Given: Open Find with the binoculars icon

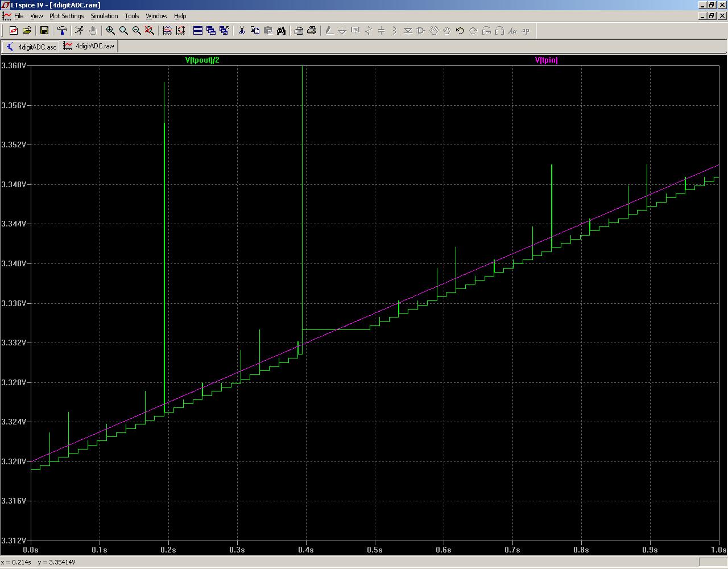Looking at the screenshot, I should pyautogui.click(x=281, y=31).
